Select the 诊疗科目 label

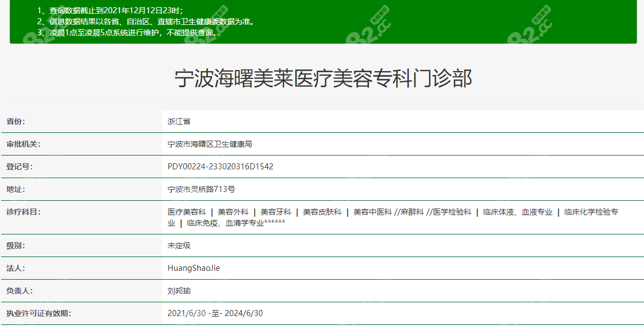click(x=23, y=212)
